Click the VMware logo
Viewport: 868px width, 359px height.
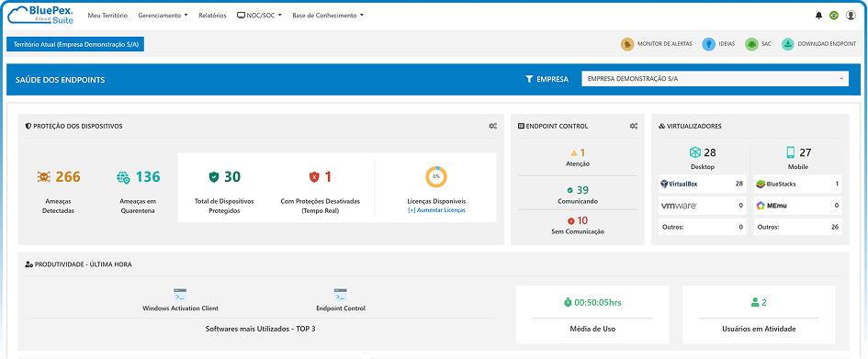(679, 206)
